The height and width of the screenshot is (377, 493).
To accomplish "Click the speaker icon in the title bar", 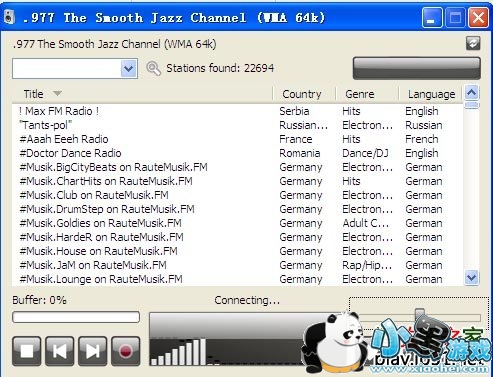I will pos(9,17).
